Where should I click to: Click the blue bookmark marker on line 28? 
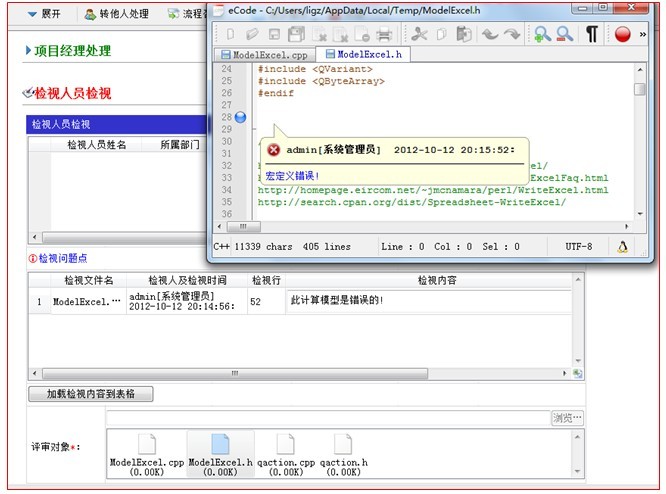click(239, 117)
